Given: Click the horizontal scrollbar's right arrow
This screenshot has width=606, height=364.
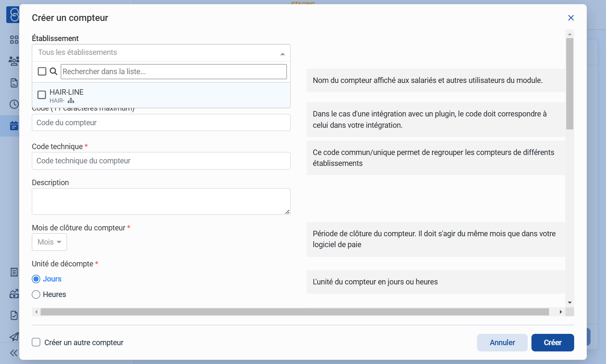Looking at the screenshot, I should (x=561, y=312).
